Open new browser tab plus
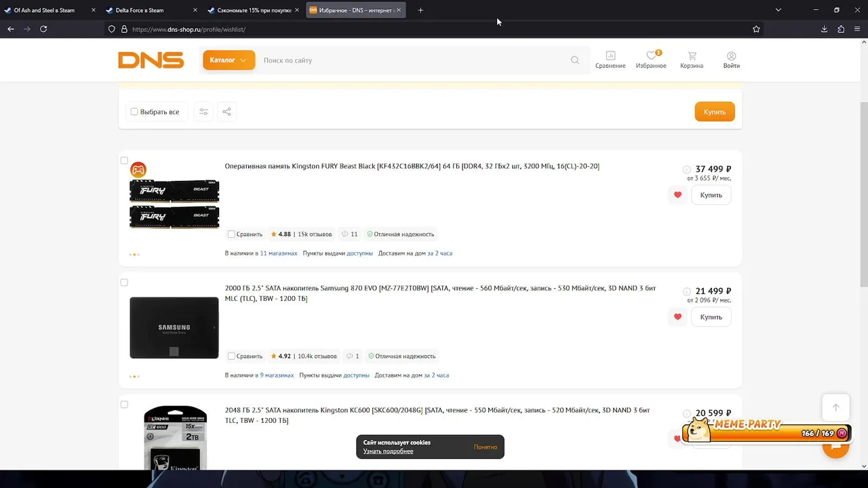 point(420,10)
